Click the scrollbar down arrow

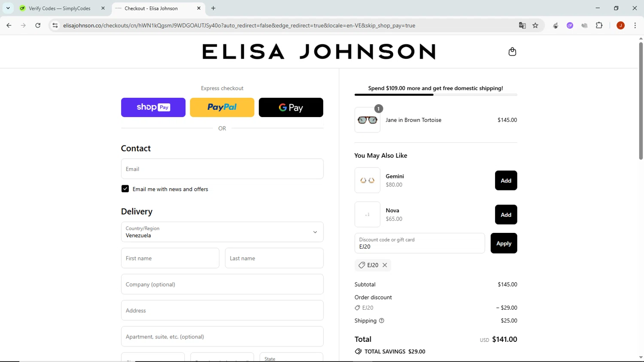point(641,357)
